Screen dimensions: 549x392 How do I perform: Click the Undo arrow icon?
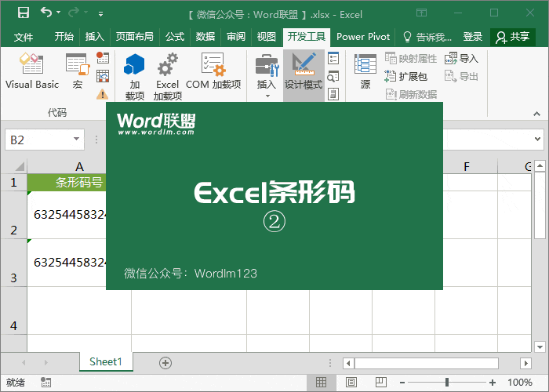pyautogui.click(x=45, y=13)
